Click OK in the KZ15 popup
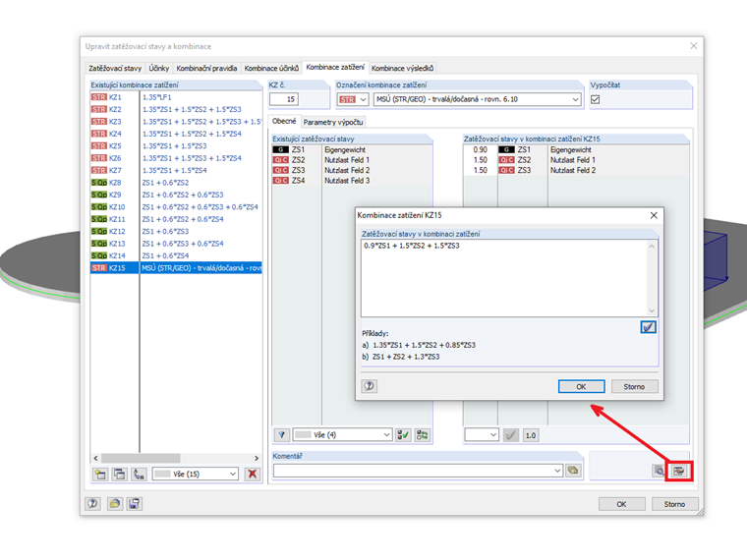 [x=581, y=386]
